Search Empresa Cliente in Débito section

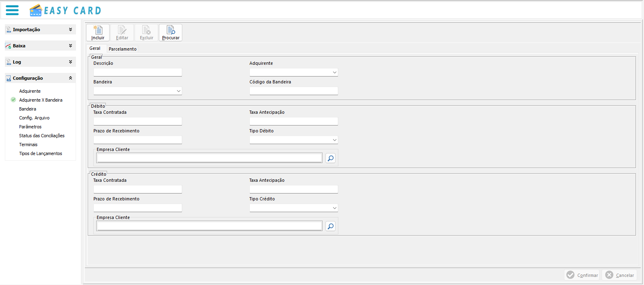click(x=330, y=158)
